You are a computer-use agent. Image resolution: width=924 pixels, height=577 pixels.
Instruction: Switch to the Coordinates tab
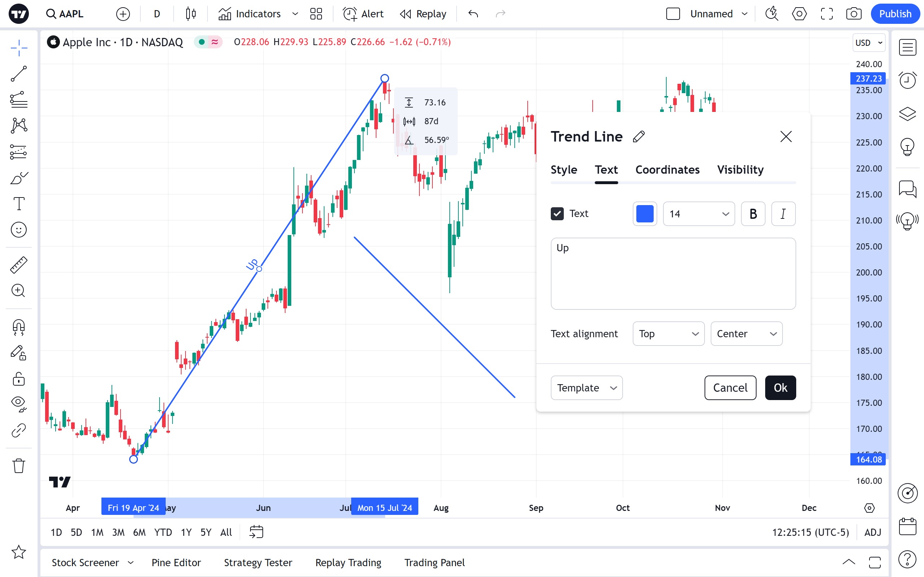point(667,170)
